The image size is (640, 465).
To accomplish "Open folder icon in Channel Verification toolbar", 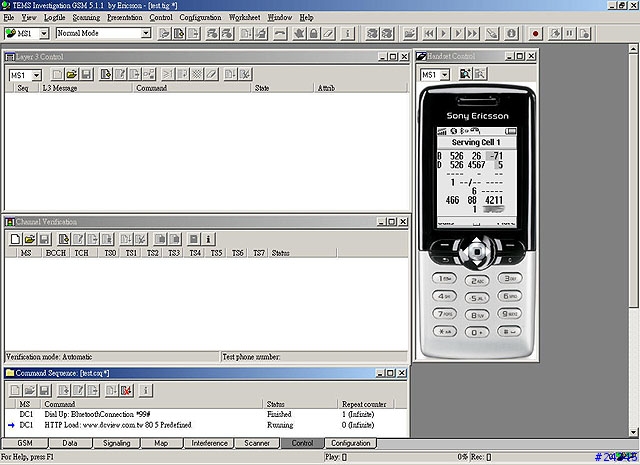I will [x=30, y=239].
